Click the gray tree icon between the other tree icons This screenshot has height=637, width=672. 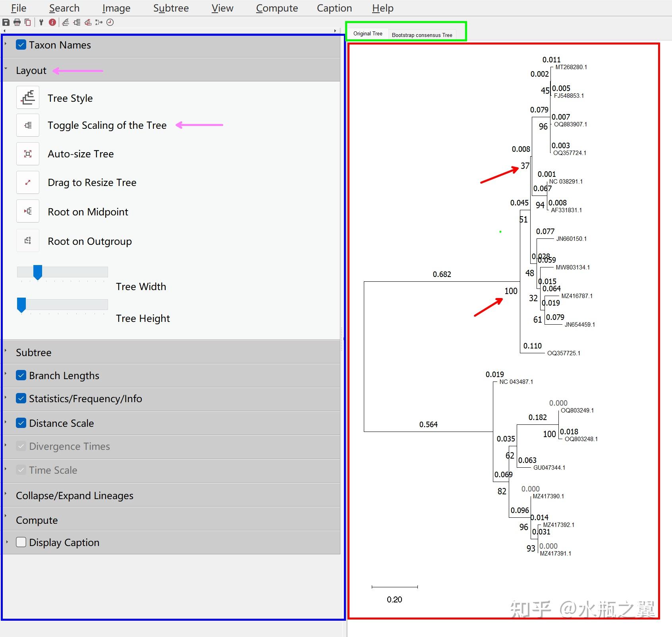point(77,22)
